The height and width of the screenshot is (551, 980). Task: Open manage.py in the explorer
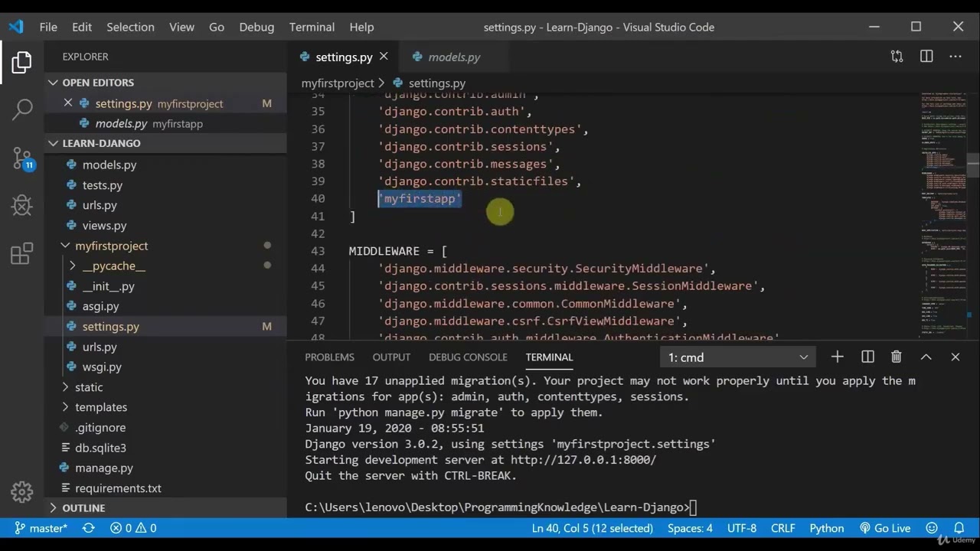pos(165,468)
